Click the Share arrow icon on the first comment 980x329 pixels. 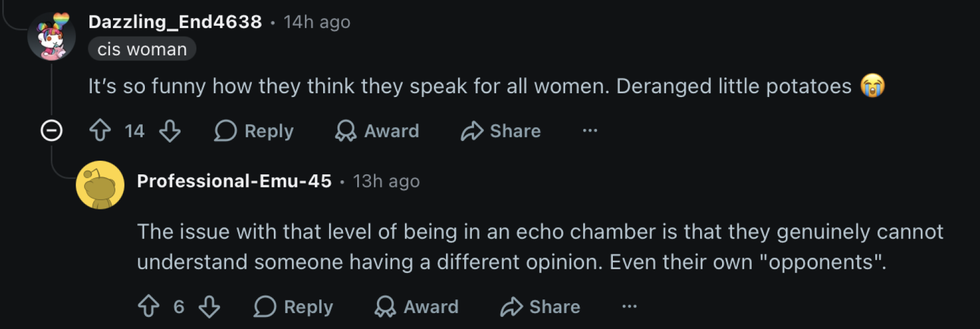(472, 131)
